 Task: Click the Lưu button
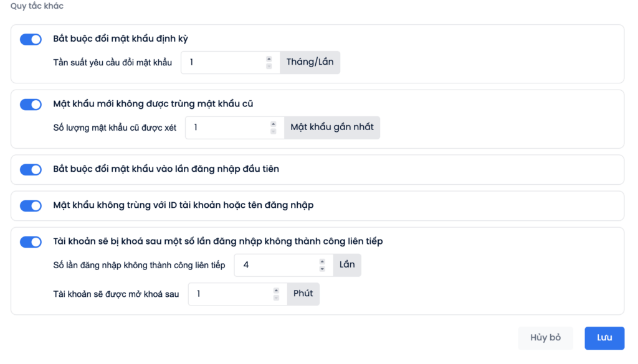click(x=604, y=338)
